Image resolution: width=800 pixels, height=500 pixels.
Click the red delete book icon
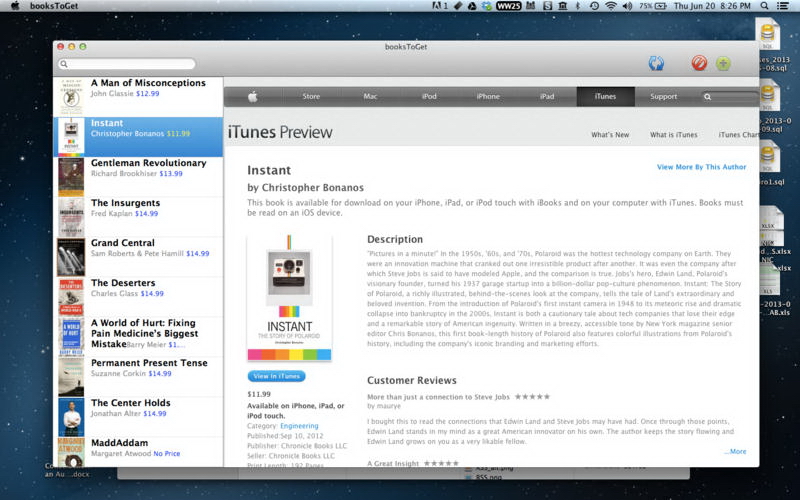[700, 63]
